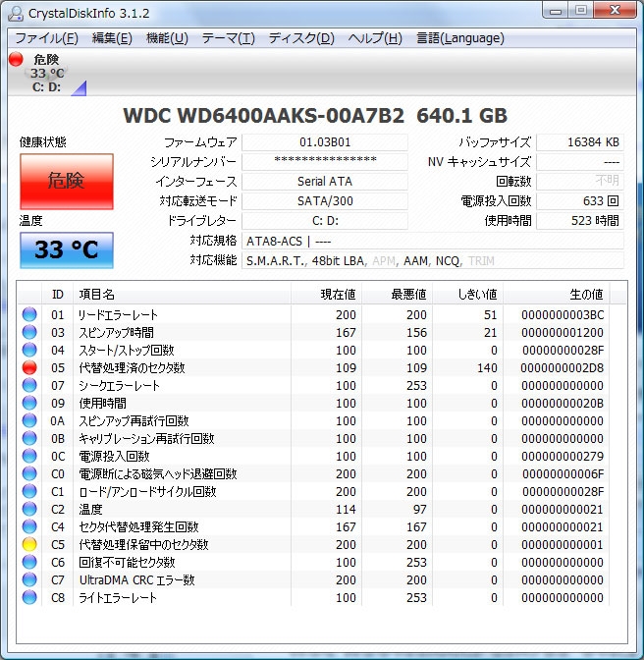644x660 pixels.
Task: Select the UltraDMA CRC エラー数 attribute name
Action: tap(136, 580)
